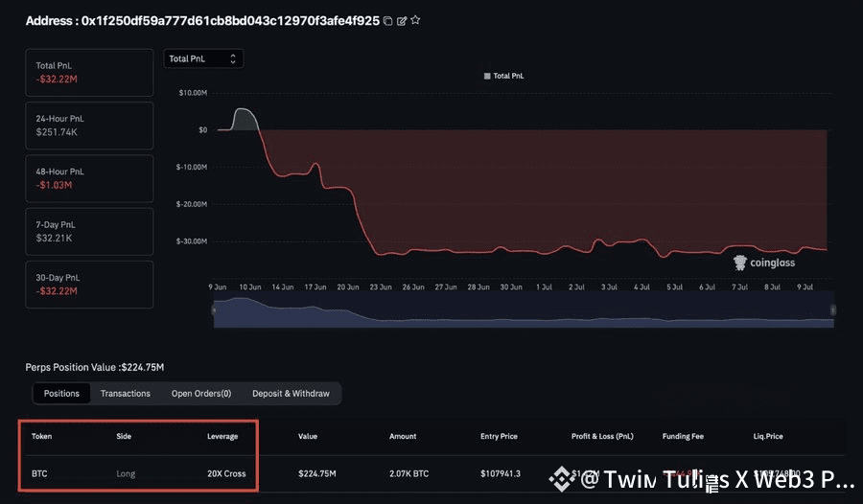Screen dimensions: 863x504
Task: Select the 24-Hour PnL card
Action: tap(89, 126)
